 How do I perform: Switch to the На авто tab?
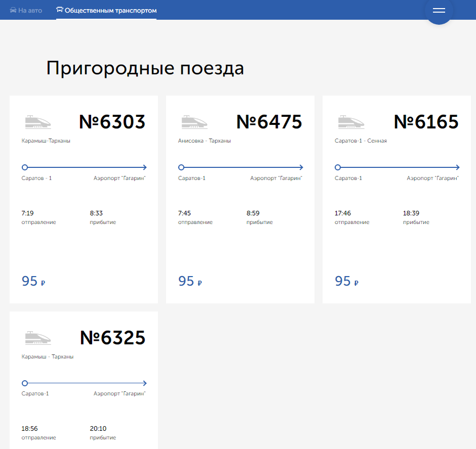coord(26,10)
